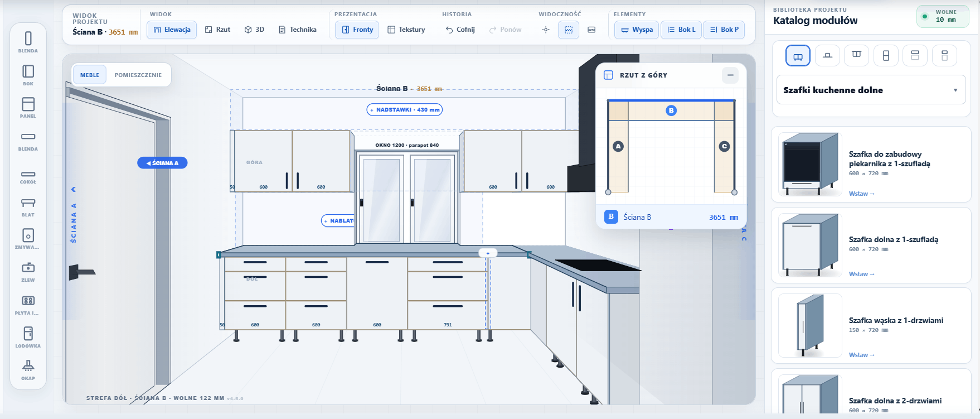
Task: Open the Szafki kuchenne dolne dropdown
Action: click(871, 90)
